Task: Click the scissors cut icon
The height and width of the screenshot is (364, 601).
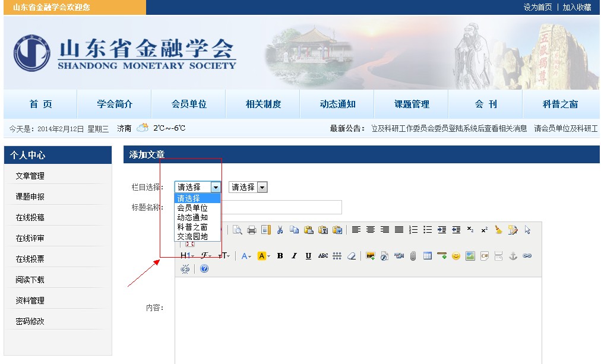Action: 280,230
